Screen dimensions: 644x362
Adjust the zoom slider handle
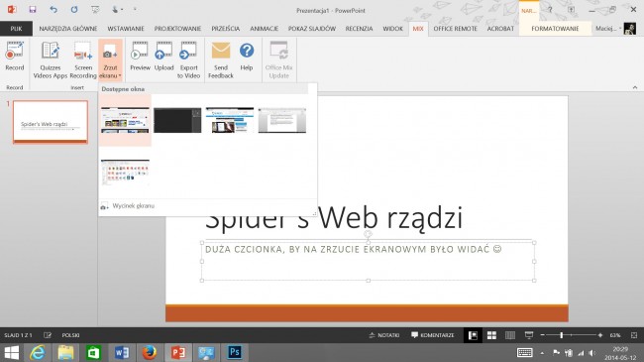pos(562,335)
